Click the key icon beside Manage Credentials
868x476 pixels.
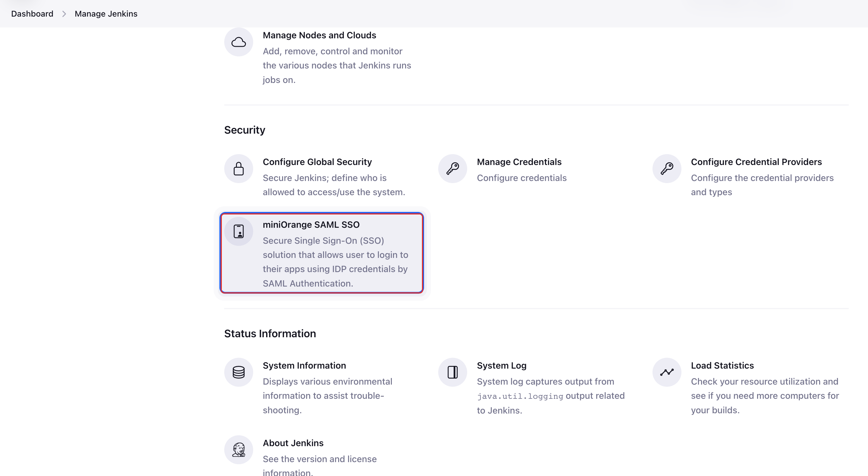pyautogui.click(x=452, y=169)
